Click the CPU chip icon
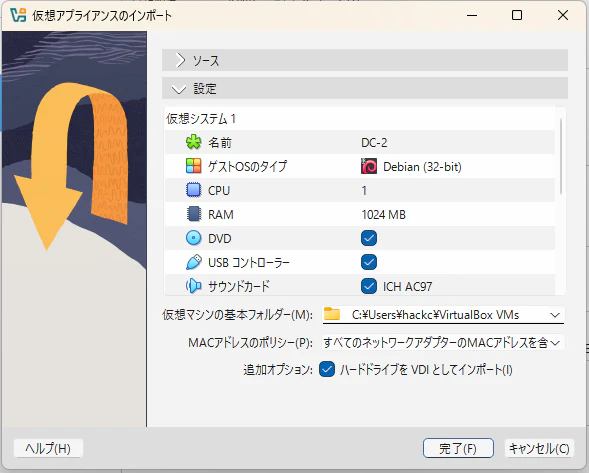 [x=193, y=190]
